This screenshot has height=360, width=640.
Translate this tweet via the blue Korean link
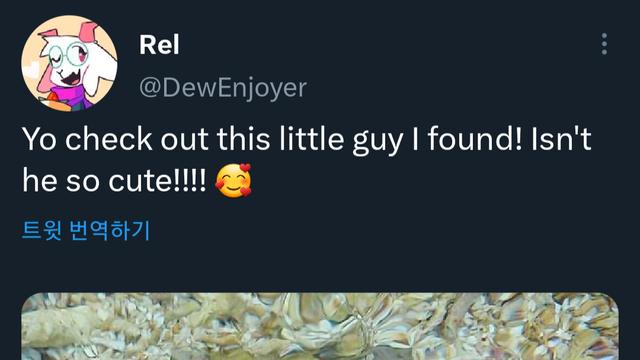(x=86, y=230)
